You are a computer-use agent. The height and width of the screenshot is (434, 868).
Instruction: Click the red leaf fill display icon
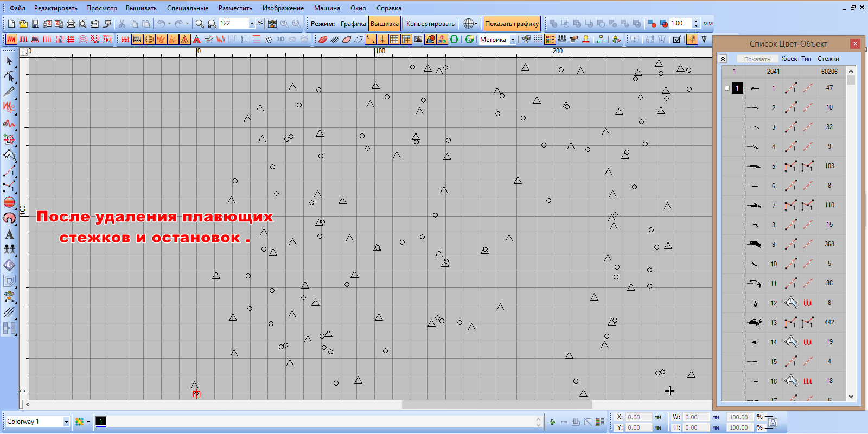323,39
